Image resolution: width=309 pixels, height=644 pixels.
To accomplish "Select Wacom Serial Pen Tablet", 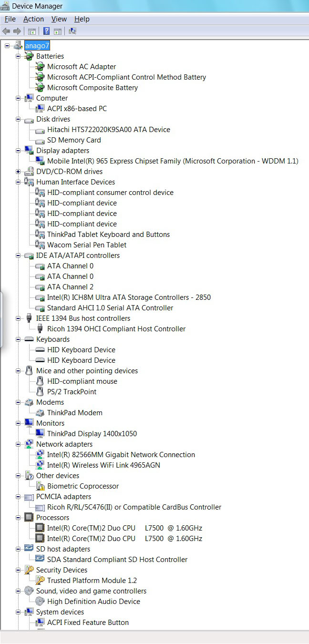I will (x=87, y=245).
